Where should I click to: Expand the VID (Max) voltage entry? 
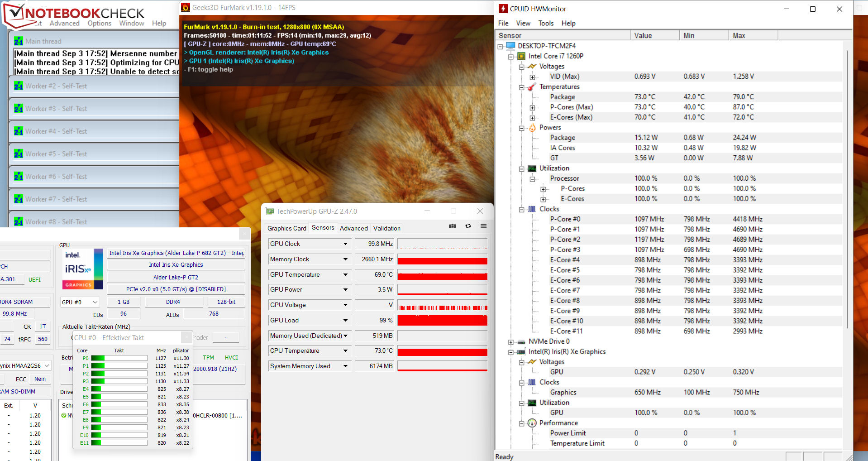[x=533, y=77]
